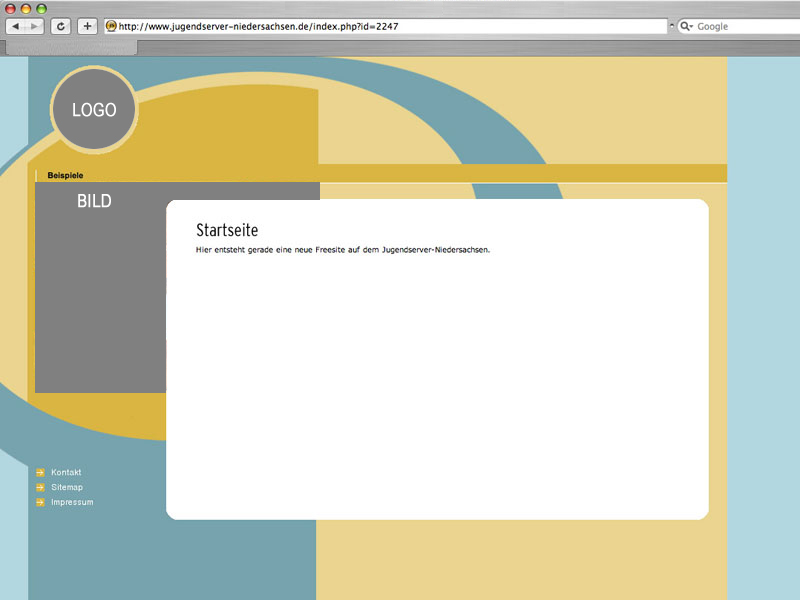Screen dimensions: 800x600
Task: Click the magnifier icon in Google search
Action: [686, 26]
